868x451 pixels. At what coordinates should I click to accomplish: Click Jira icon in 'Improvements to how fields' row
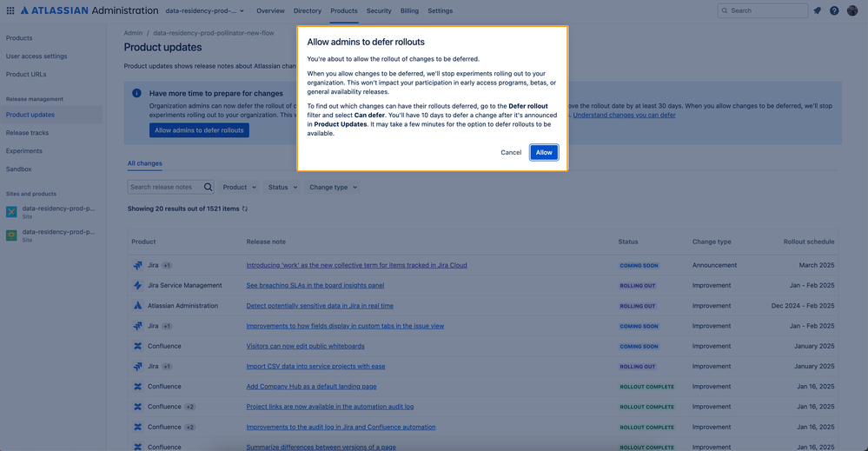click(138, 326)
